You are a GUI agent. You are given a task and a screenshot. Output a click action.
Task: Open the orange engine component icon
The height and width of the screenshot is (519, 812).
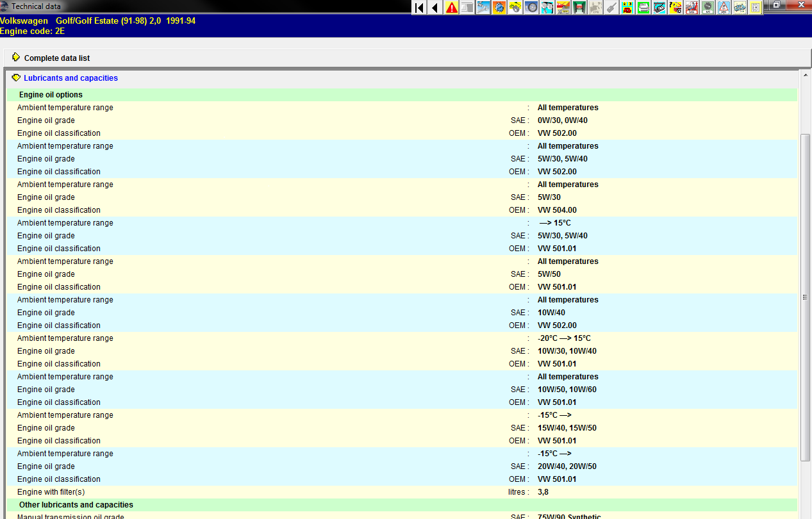click(x=499, y=8)
